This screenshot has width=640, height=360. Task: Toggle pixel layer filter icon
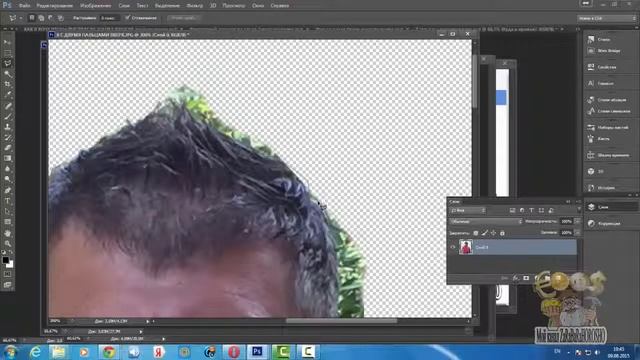512,210
